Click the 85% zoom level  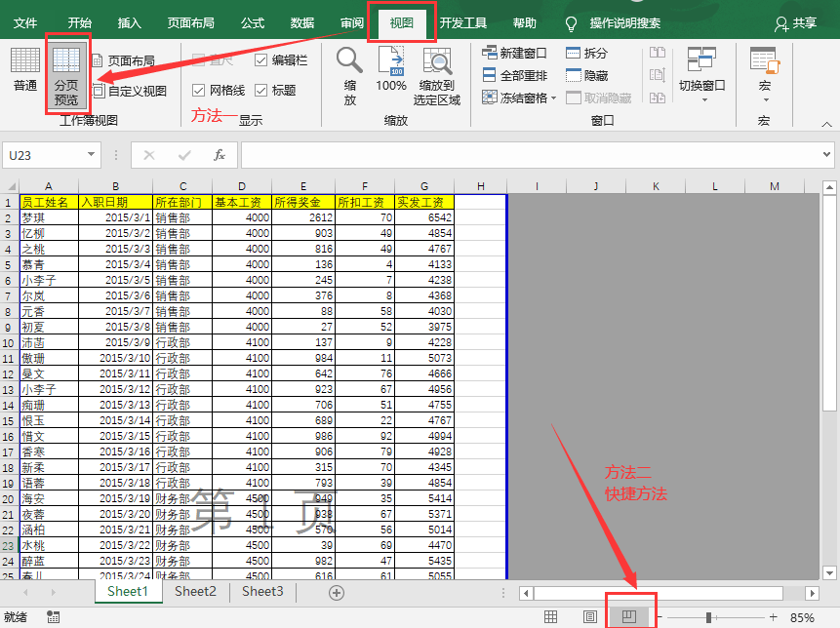pyautogui.click(x=802, y=617)
